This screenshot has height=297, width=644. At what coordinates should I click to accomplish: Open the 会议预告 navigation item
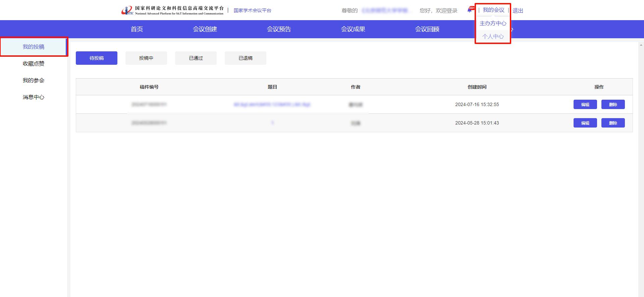pos(279,29)
